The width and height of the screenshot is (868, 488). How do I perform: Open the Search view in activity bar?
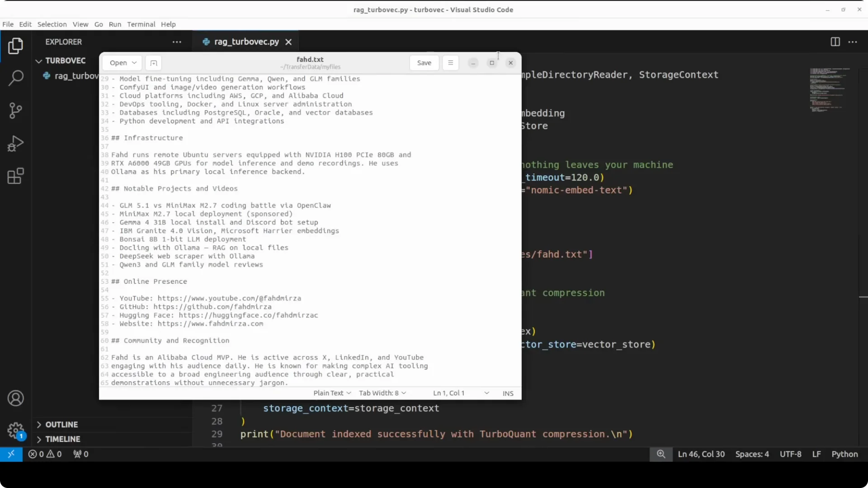click(15, 78)
